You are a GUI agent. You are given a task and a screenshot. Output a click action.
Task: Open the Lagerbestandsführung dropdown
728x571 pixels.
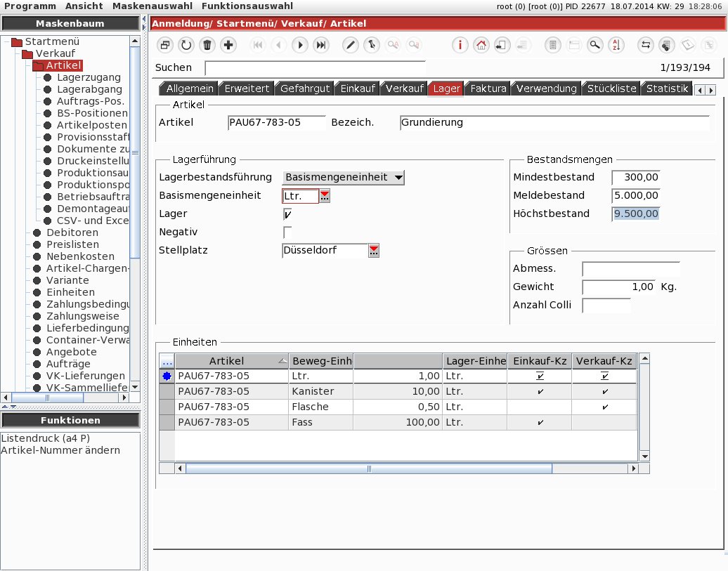[343, 178]
